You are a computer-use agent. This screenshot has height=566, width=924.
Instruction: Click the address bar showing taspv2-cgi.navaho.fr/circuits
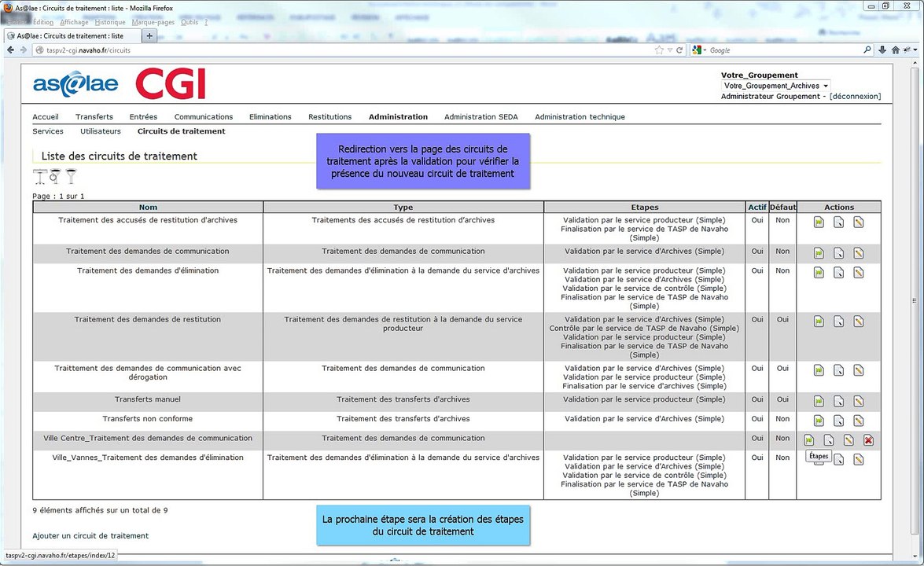tap(343, 50)
